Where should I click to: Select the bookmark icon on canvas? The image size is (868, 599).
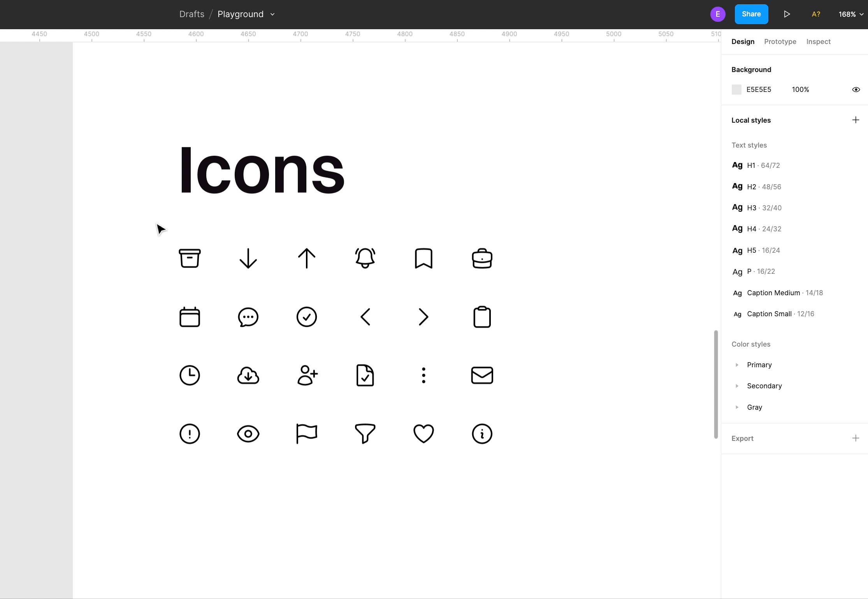click(423, 258)
